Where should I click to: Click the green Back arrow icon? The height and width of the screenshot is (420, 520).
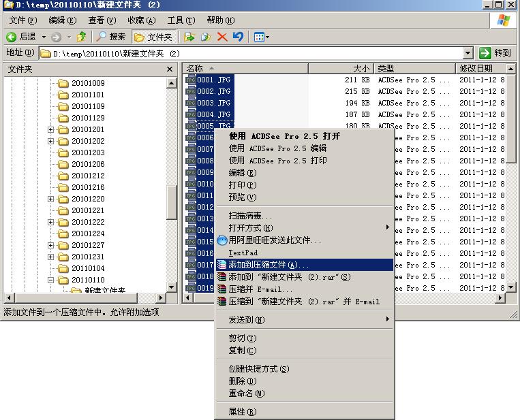pos(12,37)
